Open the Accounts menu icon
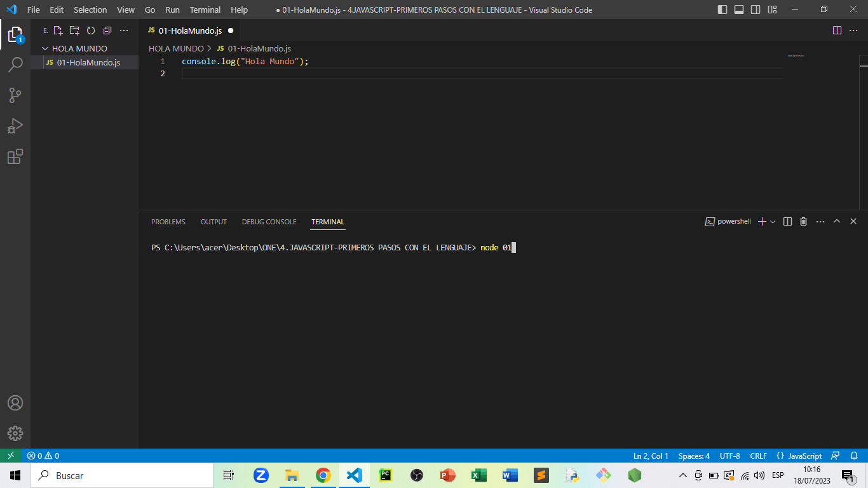868x488 pixels. pos(15,403)
